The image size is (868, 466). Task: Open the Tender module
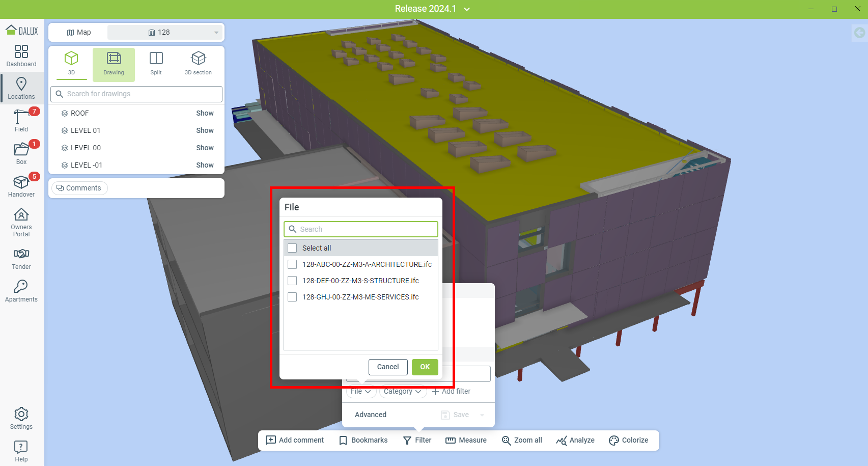(x=21, y=259)
